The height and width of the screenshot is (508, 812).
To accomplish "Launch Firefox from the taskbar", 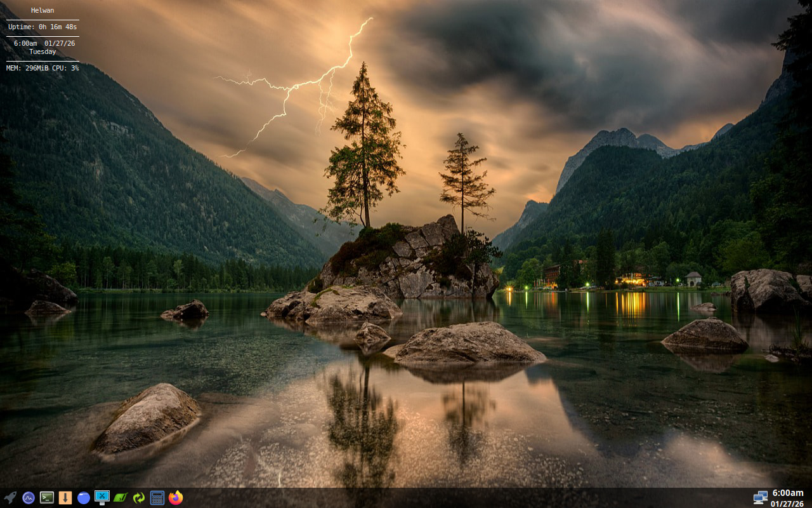I will [176, 498].
